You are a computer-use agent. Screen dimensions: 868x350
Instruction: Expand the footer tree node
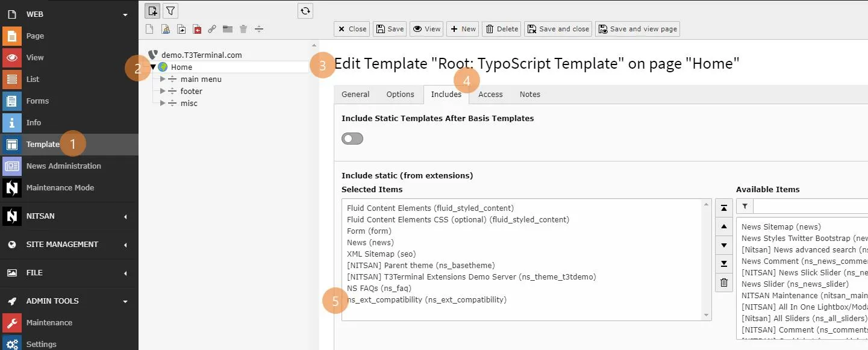(163, 92)
